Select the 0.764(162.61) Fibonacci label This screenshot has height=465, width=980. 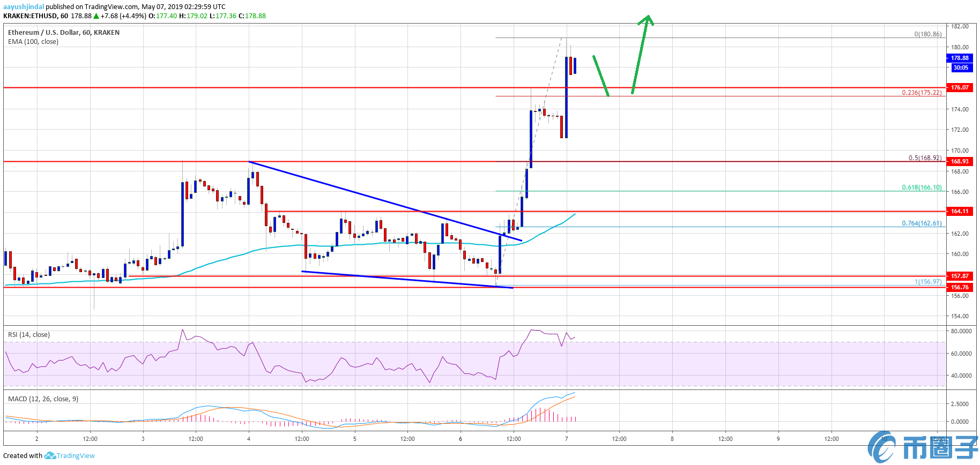(x=922, y=223)
